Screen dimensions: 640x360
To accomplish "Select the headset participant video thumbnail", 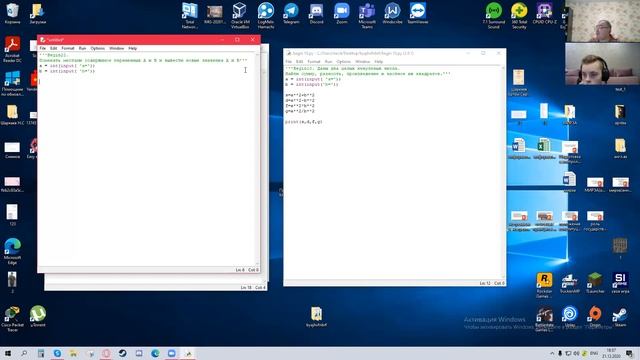I will pos(602,63).
